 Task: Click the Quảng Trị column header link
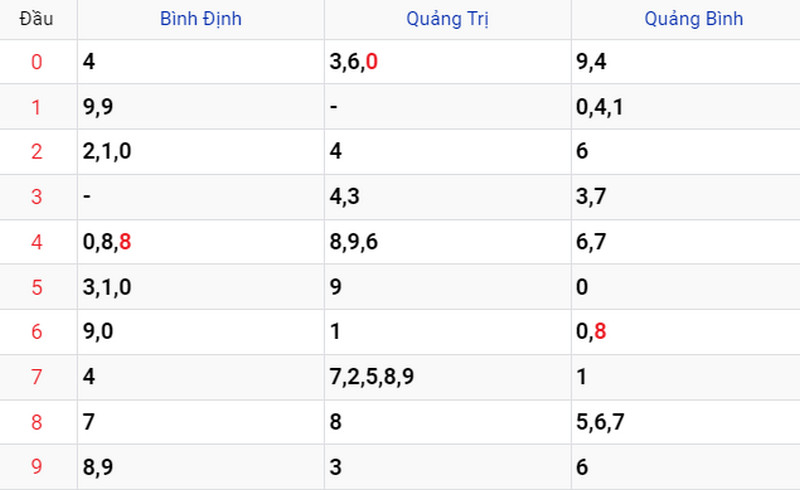pos(448,19)
